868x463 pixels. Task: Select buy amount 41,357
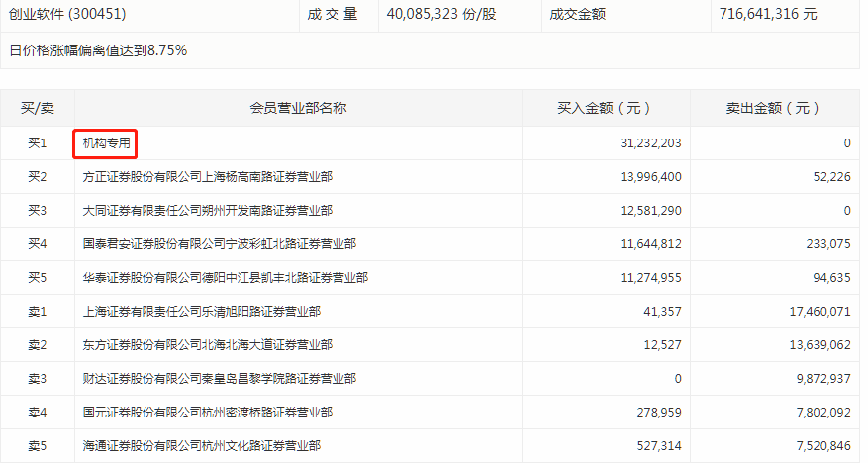[662, 312]
